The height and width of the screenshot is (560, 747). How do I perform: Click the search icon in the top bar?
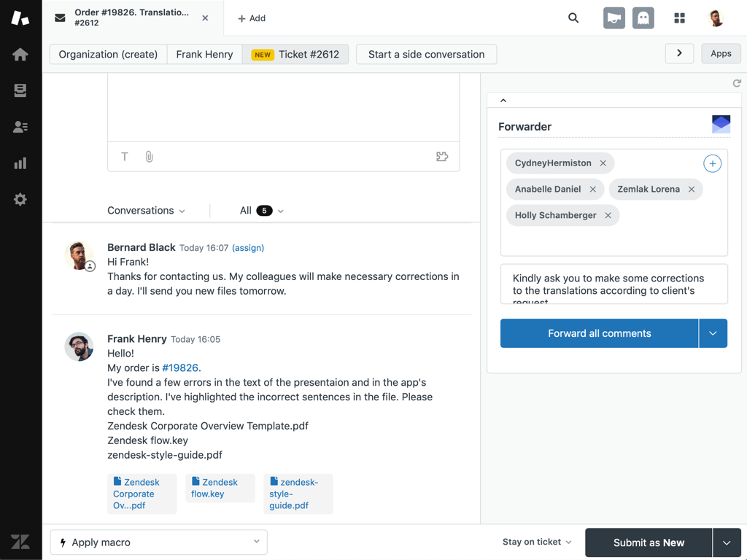573,17
